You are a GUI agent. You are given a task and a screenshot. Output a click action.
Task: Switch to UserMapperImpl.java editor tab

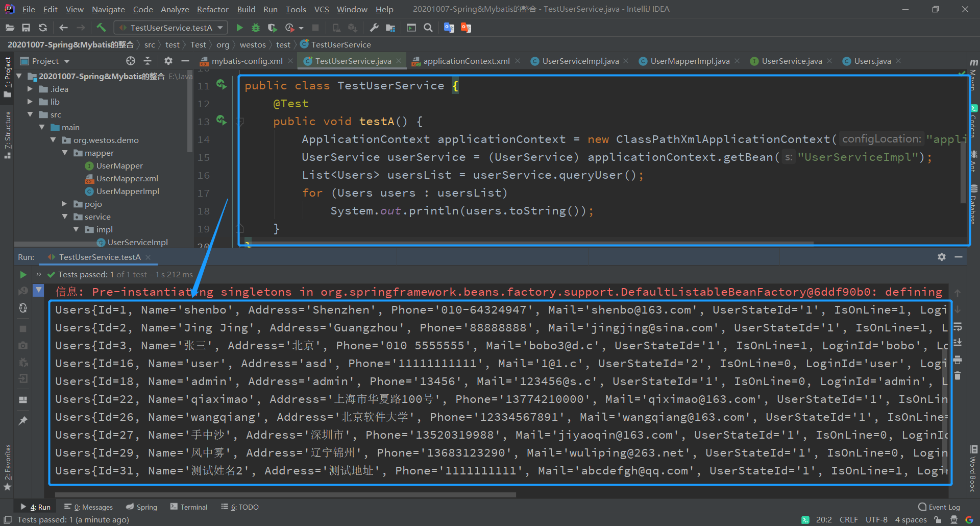coord(690,61)
